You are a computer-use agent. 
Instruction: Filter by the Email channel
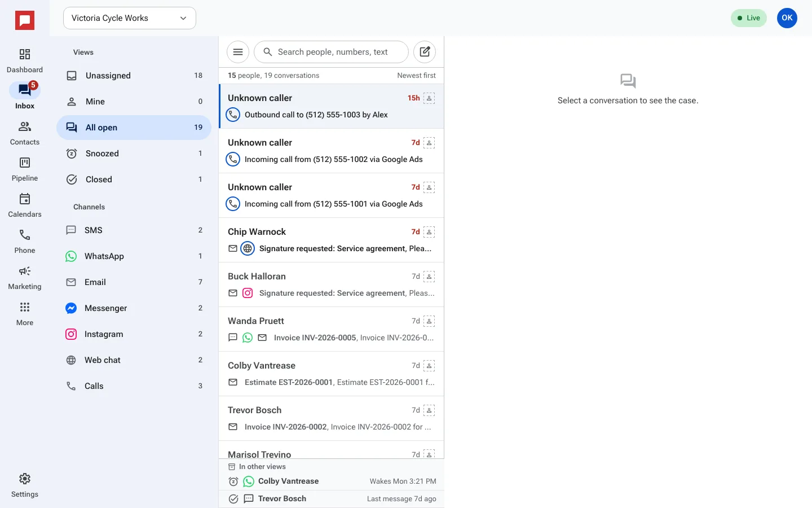coord(134,282)
